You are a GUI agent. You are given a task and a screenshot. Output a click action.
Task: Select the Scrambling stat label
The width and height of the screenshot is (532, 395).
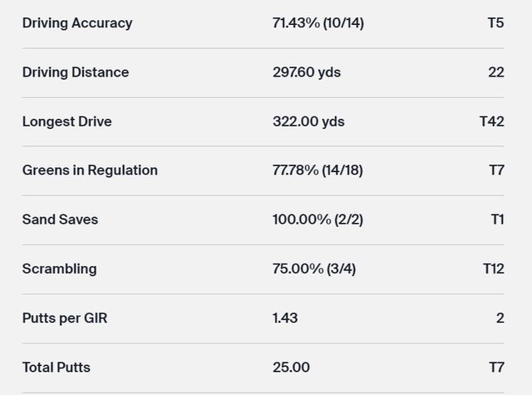[59, 269]
